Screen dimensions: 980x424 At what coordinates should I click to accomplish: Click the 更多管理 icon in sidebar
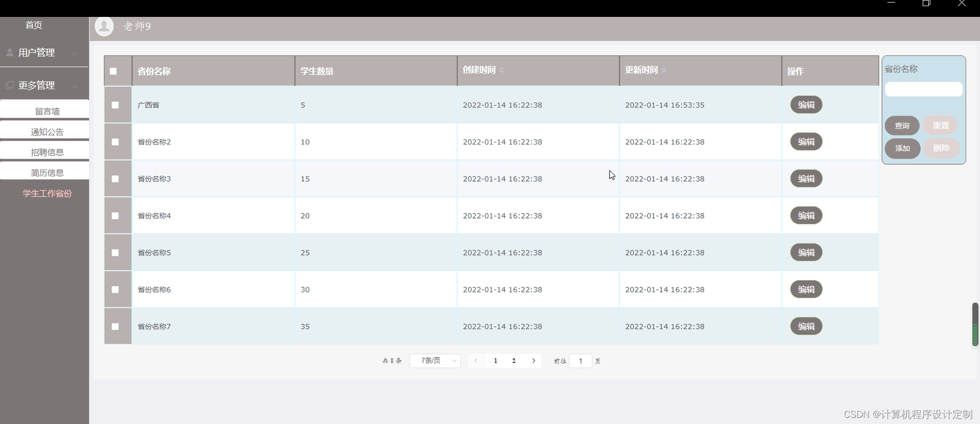10,85
